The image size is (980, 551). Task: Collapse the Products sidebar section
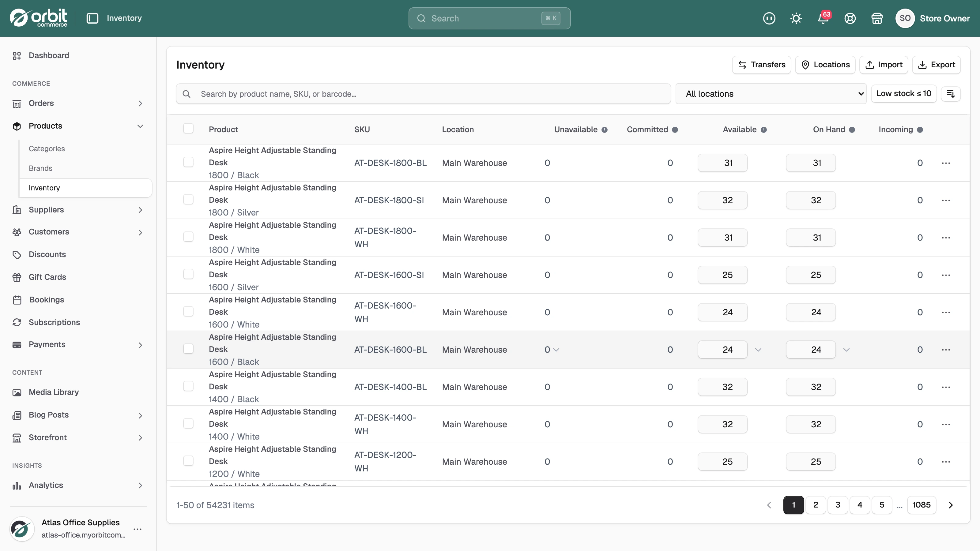tap(140, 126)
